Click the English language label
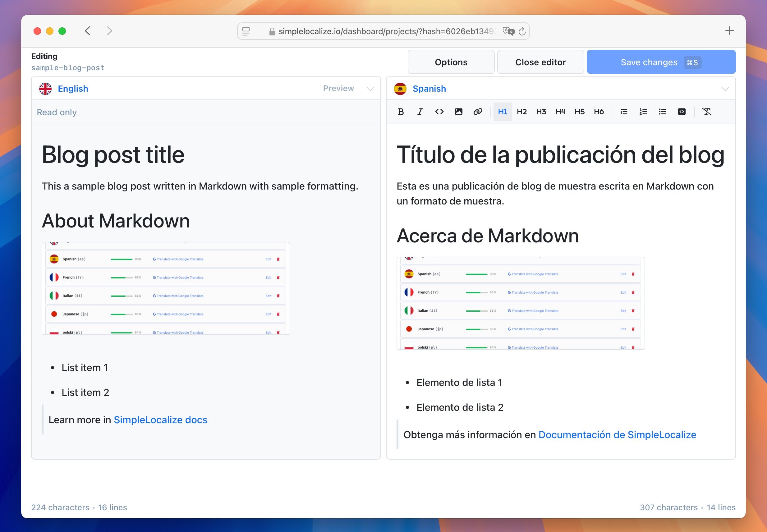 tap(73, 89)
